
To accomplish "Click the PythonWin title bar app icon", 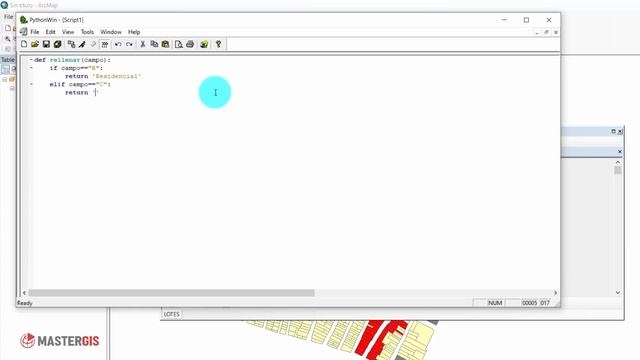I will click(x=24, y=20).
